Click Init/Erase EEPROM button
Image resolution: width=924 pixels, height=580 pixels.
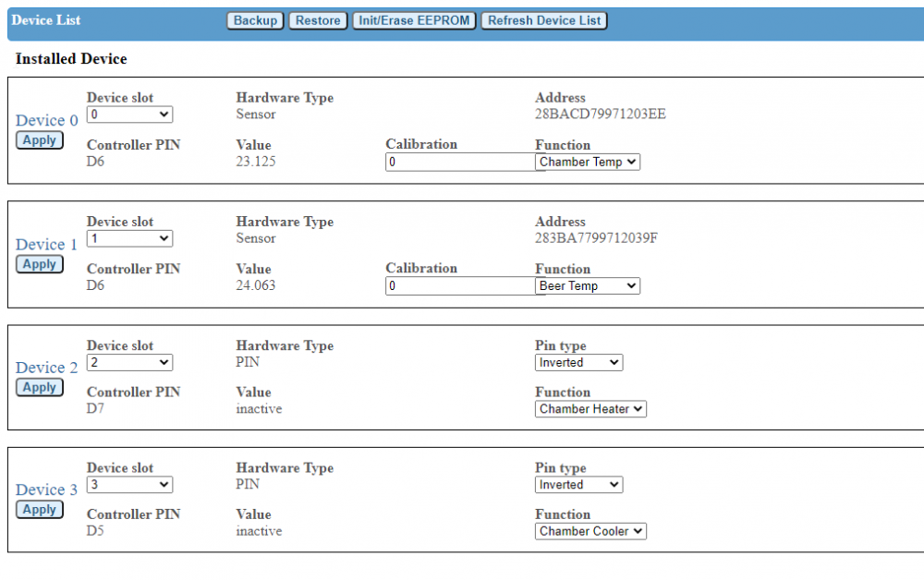tap(414, 20)
